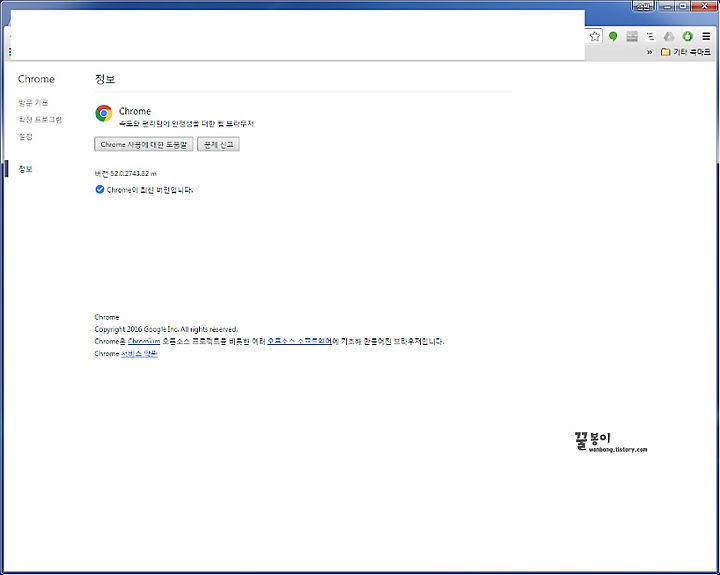Open 확장 프로그램 in the sidebar

(40, 119)
